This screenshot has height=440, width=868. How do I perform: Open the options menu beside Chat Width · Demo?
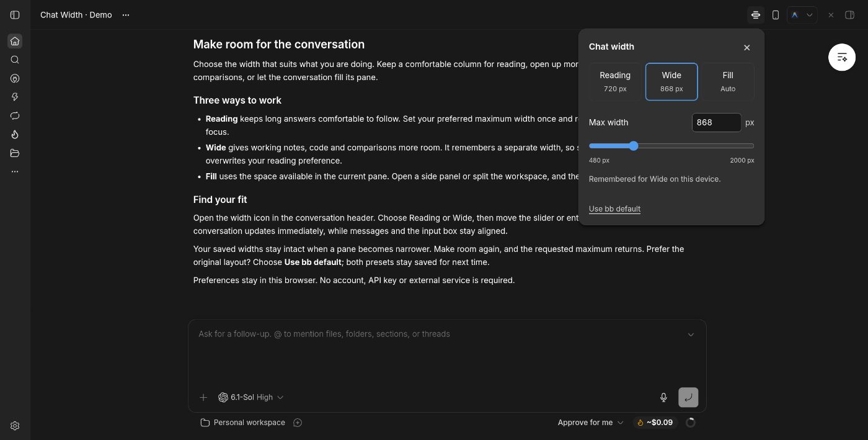[x=126, y=15]
